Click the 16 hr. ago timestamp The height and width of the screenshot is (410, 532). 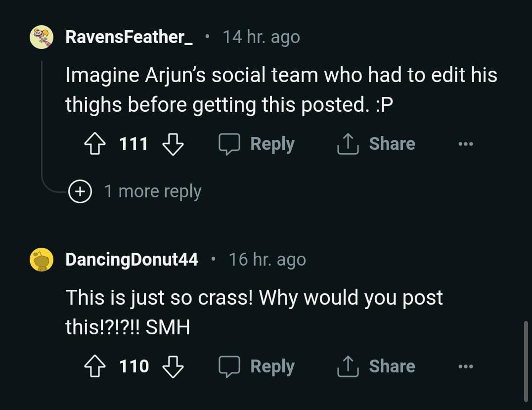pos(267,260)
